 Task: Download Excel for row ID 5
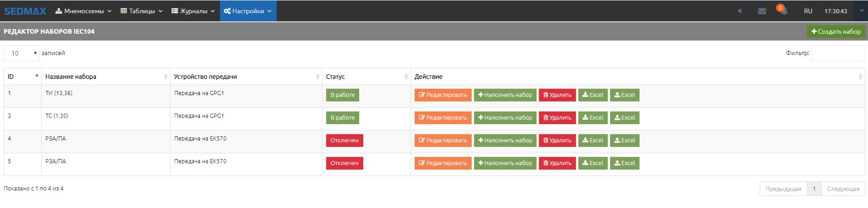click(x=593, y=163)
